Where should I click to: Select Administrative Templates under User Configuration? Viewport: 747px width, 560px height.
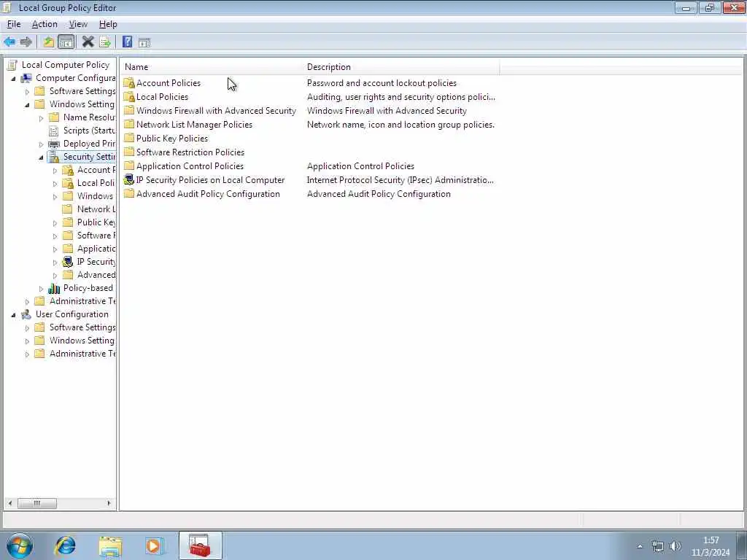tap(82, 354)
